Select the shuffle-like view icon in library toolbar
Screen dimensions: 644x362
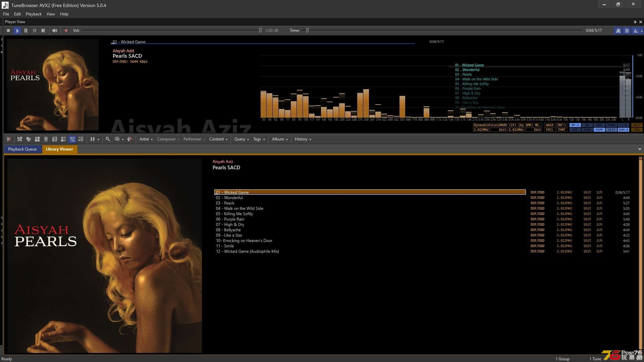[x=20, y=139]
